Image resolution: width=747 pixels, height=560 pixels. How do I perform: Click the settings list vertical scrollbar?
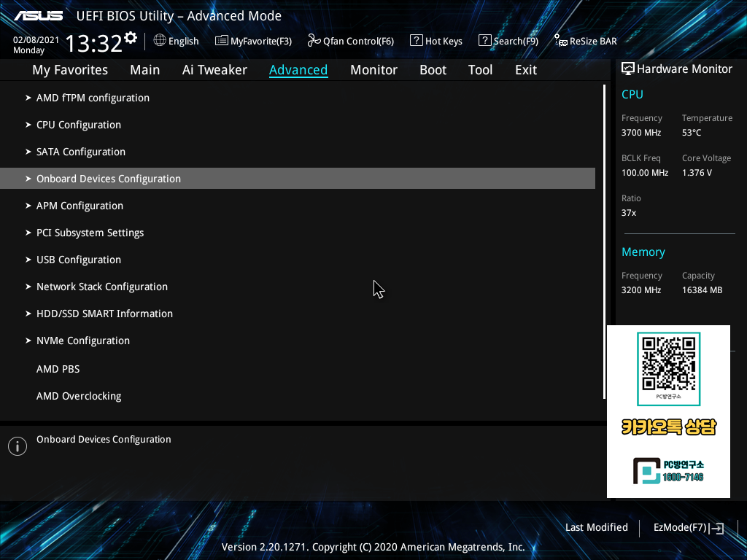[604, 241]
